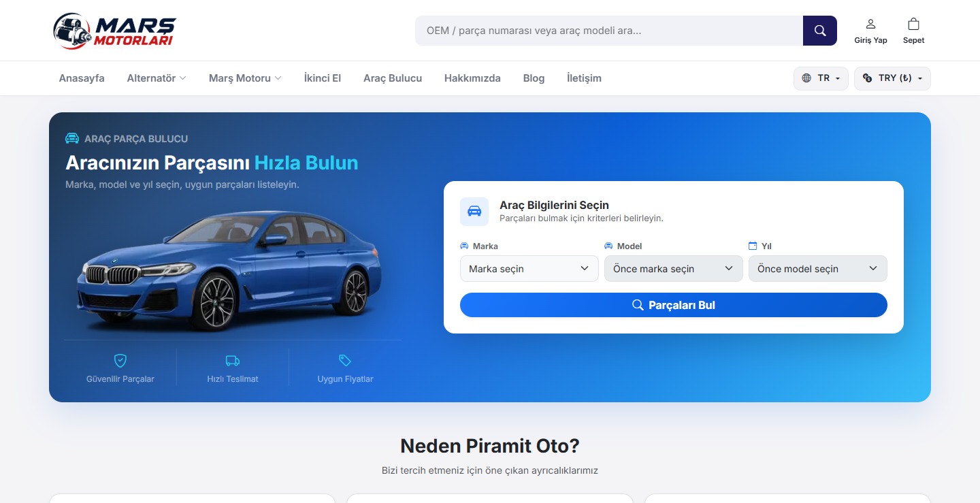This screenshot has height=503, width=980.
Task: Open Giriş Yap user icon
Action: 870,24
